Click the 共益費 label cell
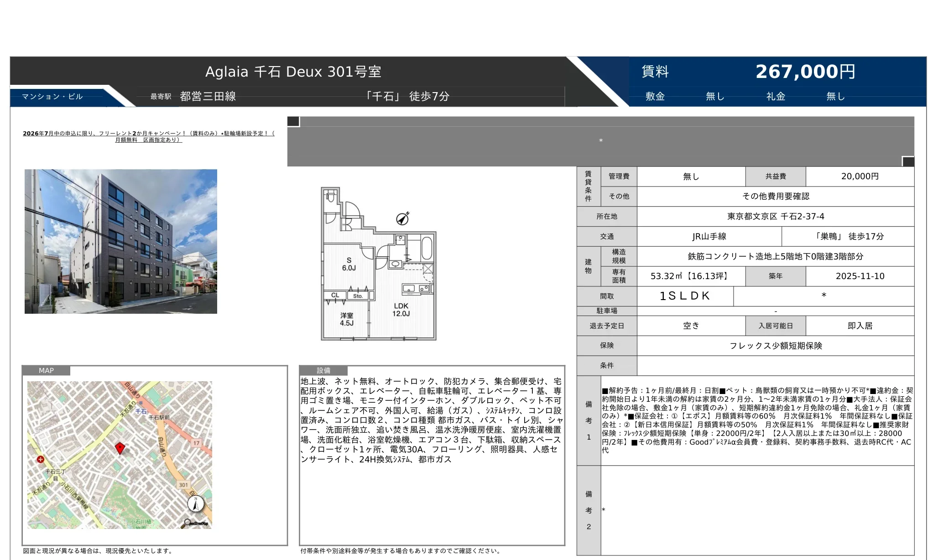 point(776,176)
